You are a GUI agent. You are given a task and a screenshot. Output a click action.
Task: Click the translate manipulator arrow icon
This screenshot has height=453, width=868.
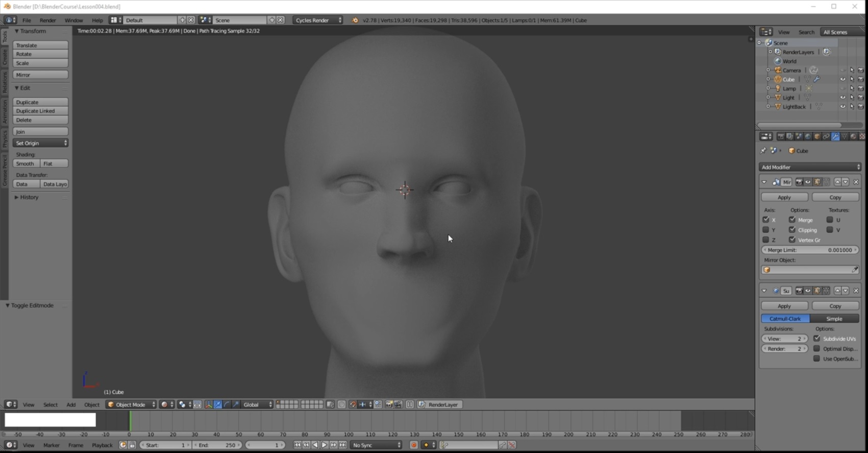click(x=218, y=404)
